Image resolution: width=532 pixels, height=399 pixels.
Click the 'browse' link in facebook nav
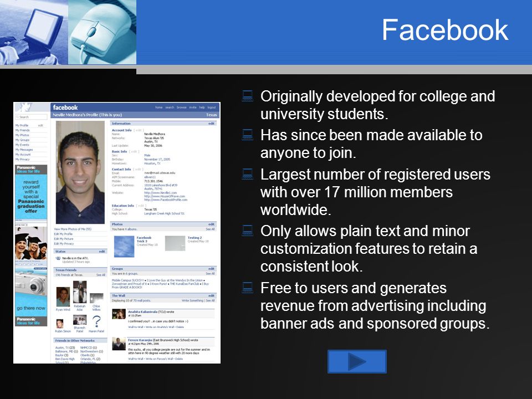pyautogui.click(x=182, y=108)
